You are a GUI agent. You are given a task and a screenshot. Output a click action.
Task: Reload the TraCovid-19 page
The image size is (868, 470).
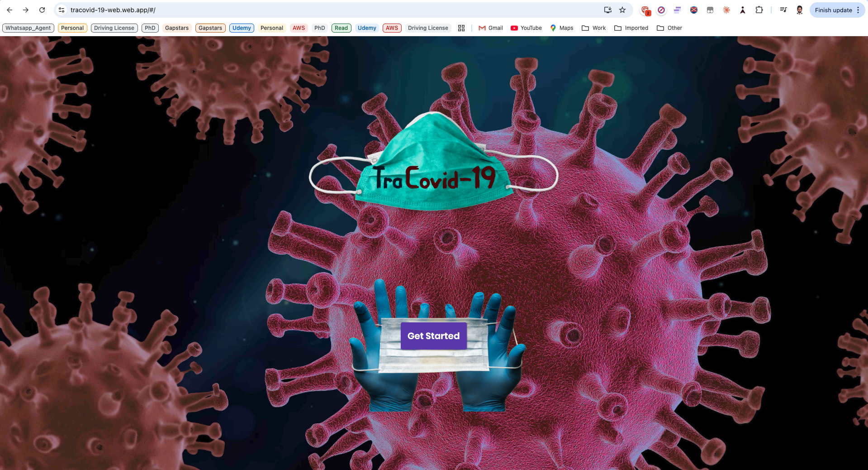pyautogui.click(x=42, y=10)
